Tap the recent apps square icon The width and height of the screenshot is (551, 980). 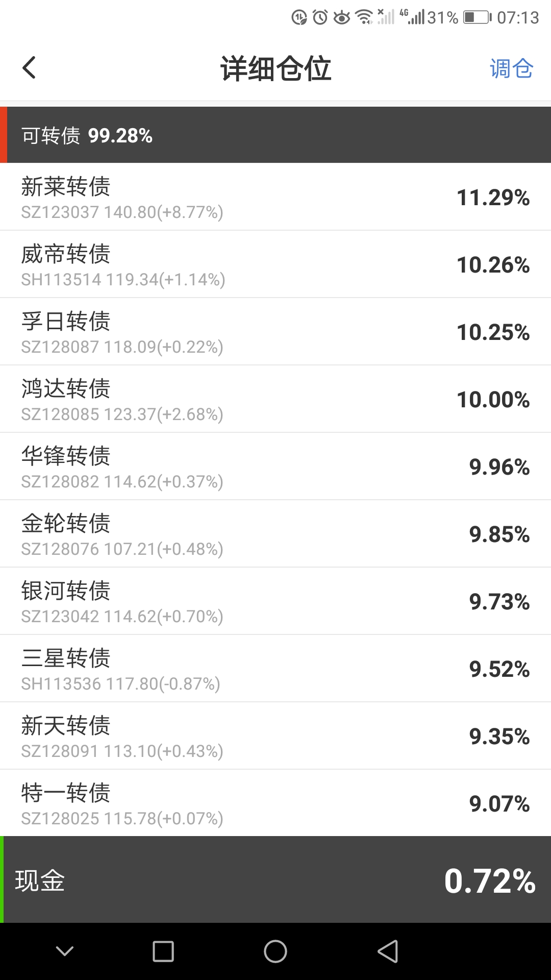163,951
